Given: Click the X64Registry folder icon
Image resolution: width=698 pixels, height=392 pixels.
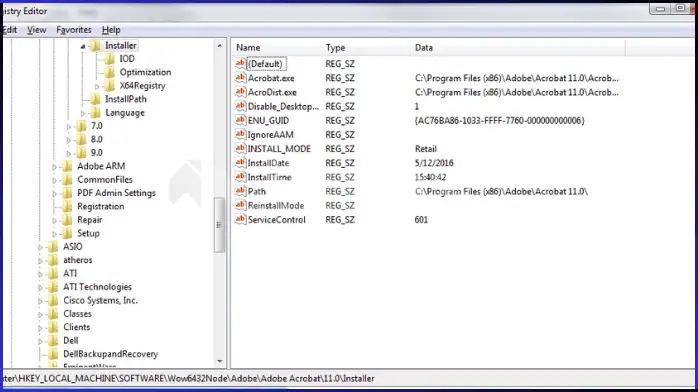Looking at the screenshot, I should (x=110, y=85).
